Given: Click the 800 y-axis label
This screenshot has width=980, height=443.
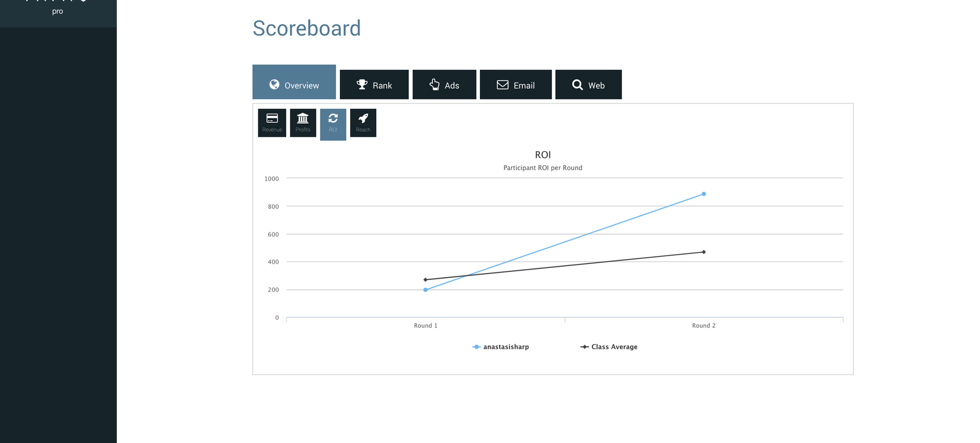Looking at the screenshot, I should pyautogui.click(x=273, y=207).
